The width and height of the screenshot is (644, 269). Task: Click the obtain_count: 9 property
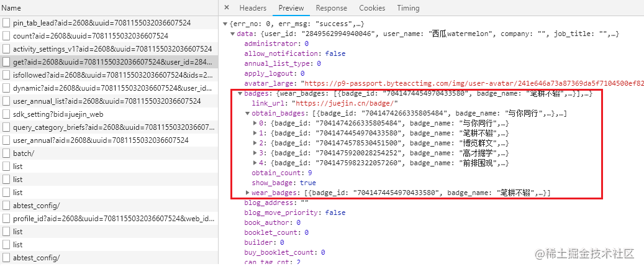pos(282,173)
